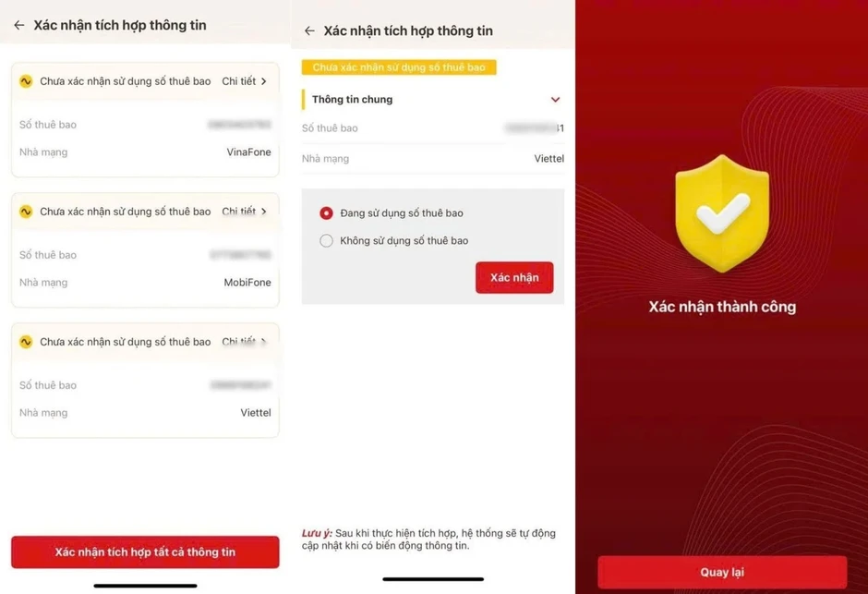Screen dimensions: 868x594
Task: Open 'Chi tiết' for the Viettel card
Action: pyautogui.click(x=244, y=342)
